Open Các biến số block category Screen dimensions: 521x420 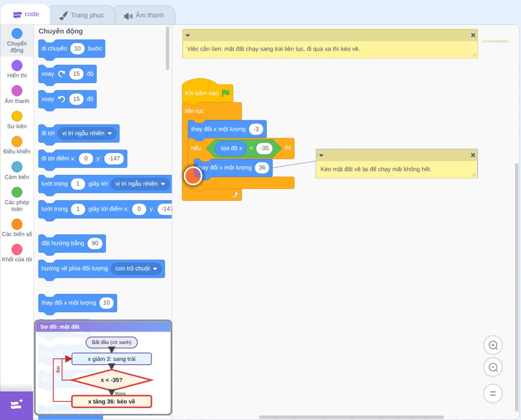pyautogui.click(x=17, y=228)
